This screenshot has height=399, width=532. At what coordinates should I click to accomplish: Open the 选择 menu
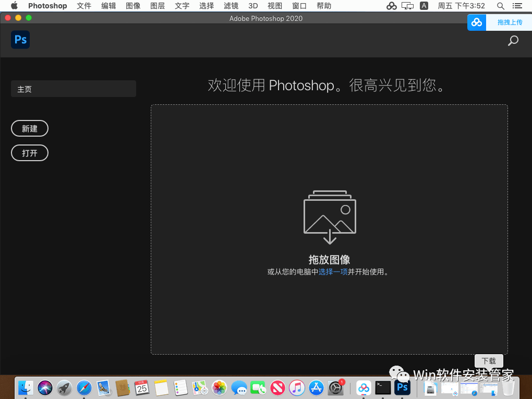pyautogui.click(x=207, y=6)
